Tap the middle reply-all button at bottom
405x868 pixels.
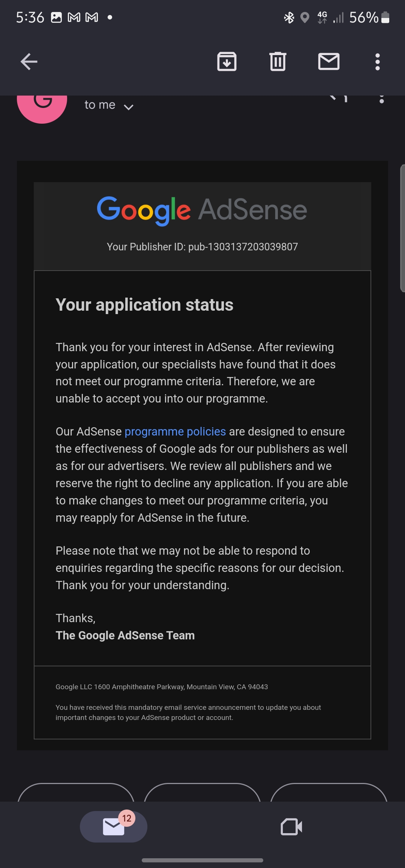tap(202, 792)
